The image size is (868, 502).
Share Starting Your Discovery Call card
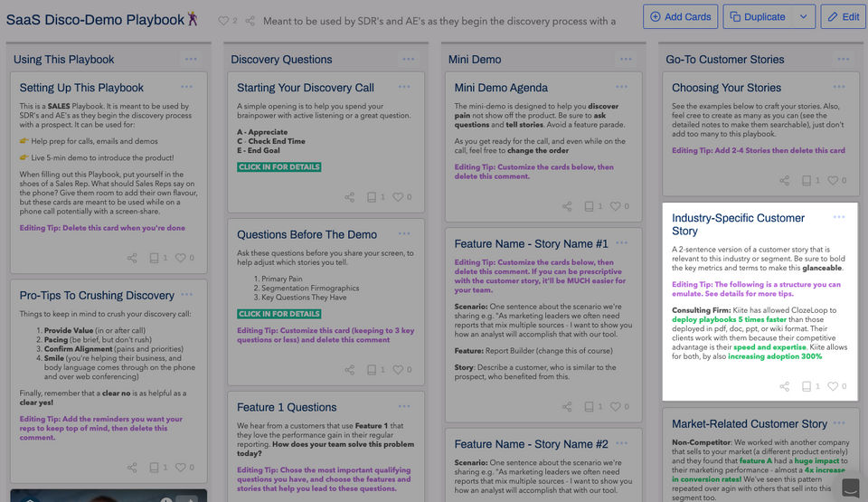point(349,196)
